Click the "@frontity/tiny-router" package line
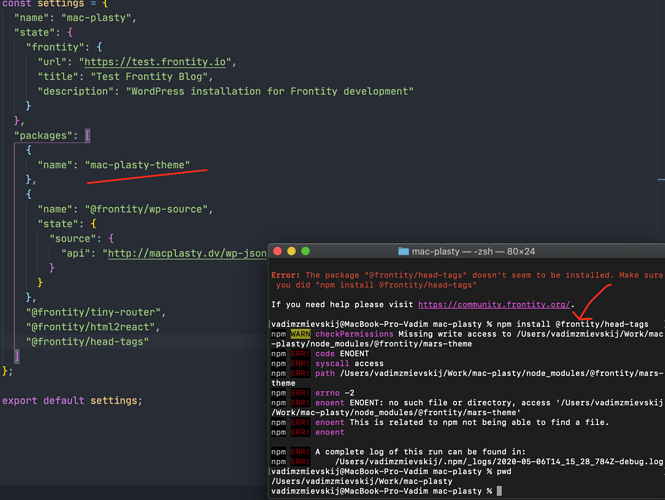 click(x=89, y=312)
